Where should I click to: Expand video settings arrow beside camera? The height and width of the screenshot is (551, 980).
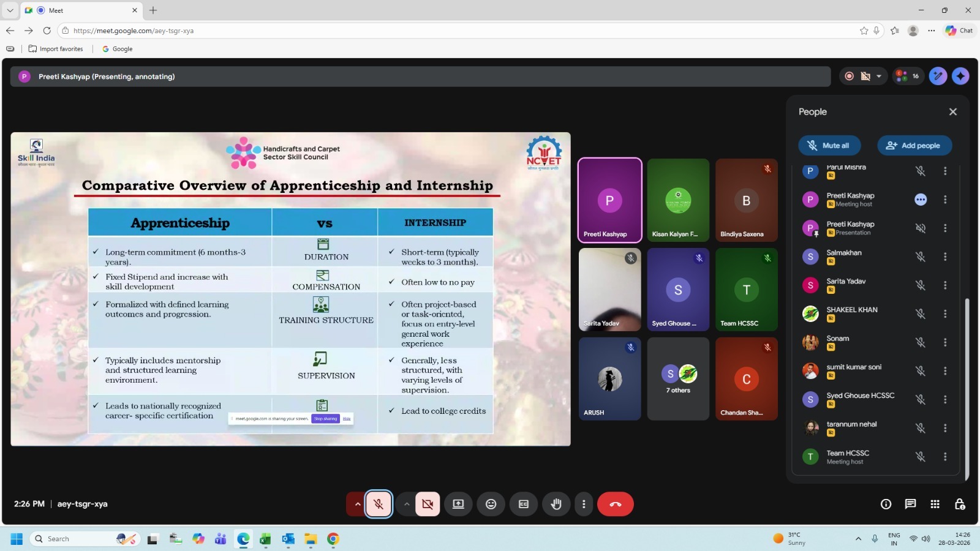(406, 504)
